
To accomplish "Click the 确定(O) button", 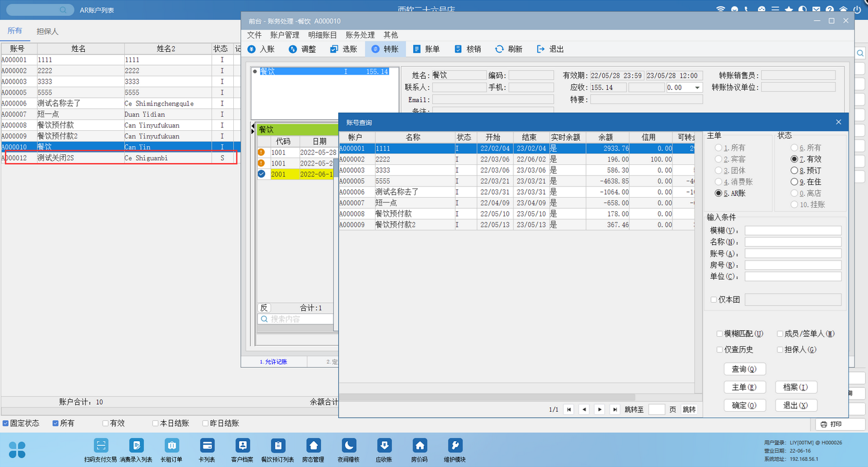I will (745, 405).
